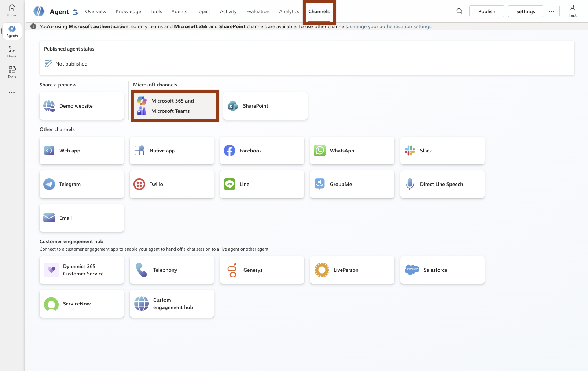Screen dimensions: 588x371
Task: Click the Custom engagement hub label
Action: click(x=173, y=304)
